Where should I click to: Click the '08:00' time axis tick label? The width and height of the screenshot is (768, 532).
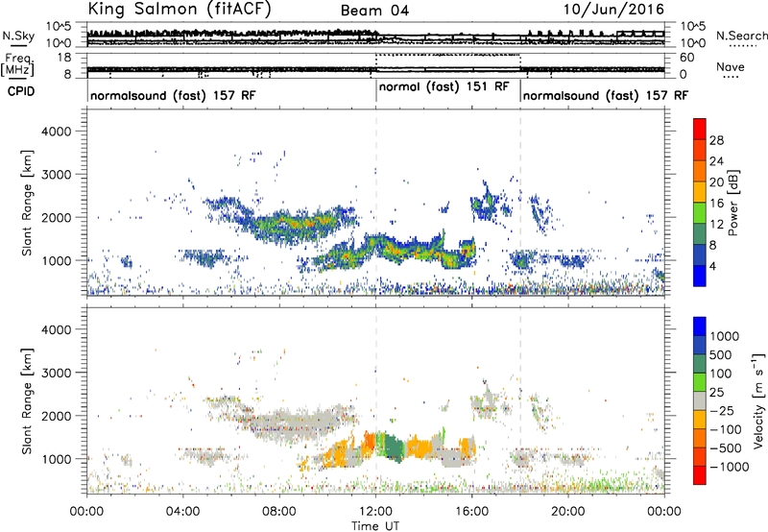[279, 512]
